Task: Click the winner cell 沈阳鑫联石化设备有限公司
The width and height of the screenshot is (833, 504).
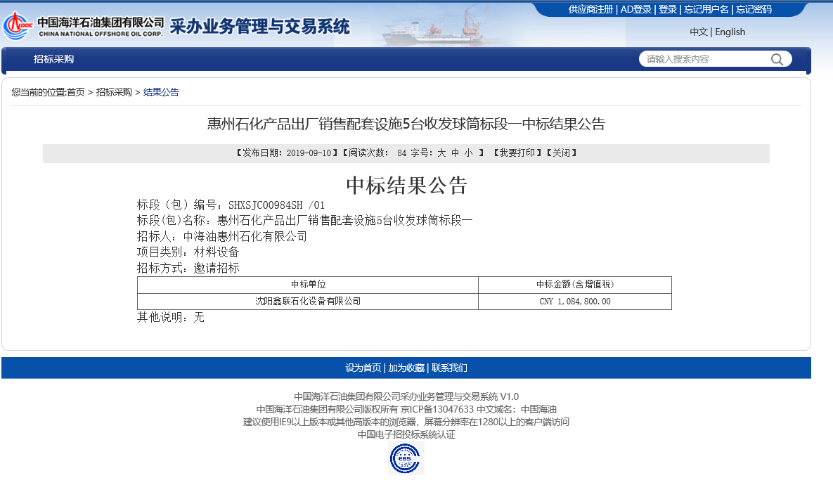Action: (308, 302)
